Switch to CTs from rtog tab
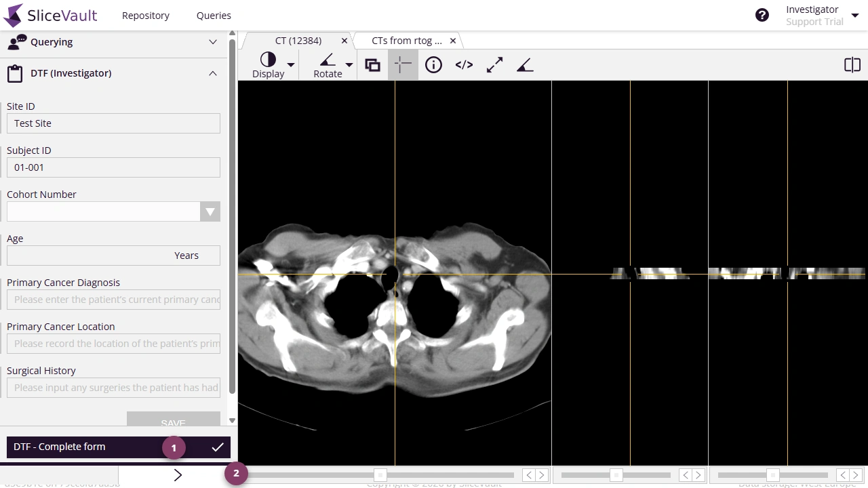 (406, 41)
